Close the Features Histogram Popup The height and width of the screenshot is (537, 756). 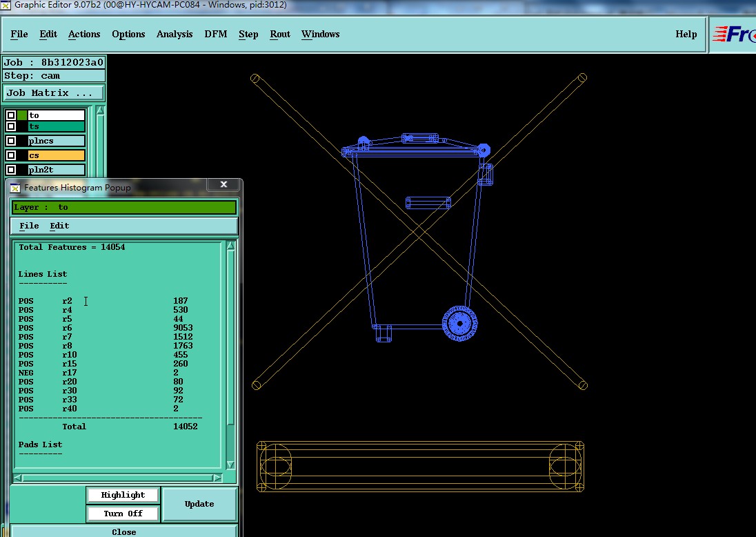tap(223, 184)
